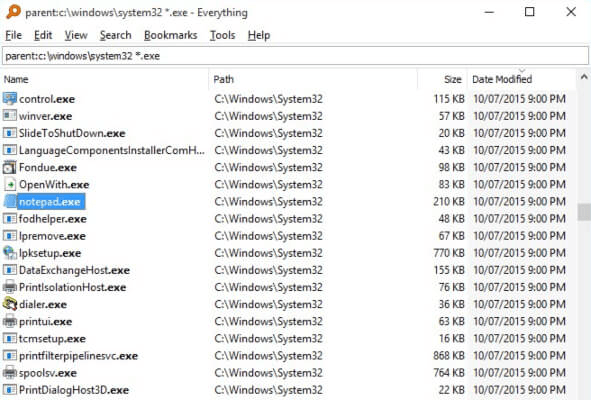Click the 210 KB size of notepad.exe
Image resolution: width=591 pixels, height=400 pixels.
click(x=449, y=202)
